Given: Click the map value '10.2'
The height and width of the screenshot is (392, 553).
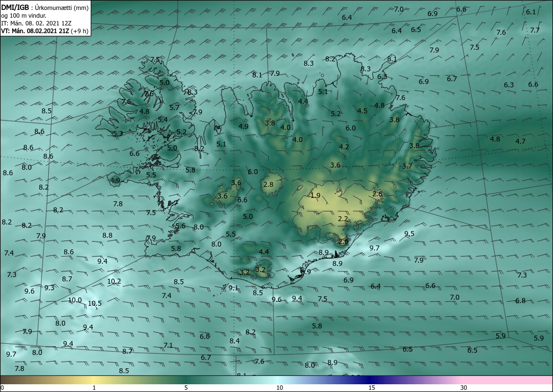Looking at the screenshot, I should 114,281.
